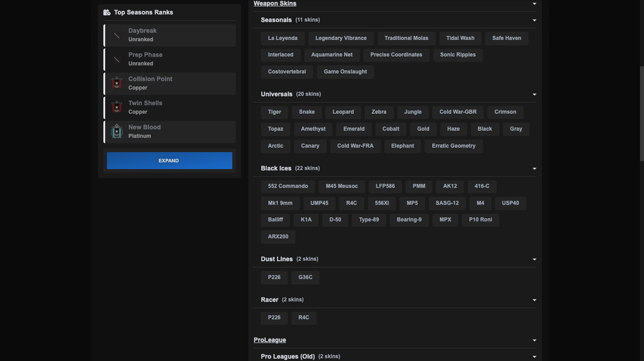
Task: Collapse the Pro Leagues (Old) group
Action: pos(534,357)
